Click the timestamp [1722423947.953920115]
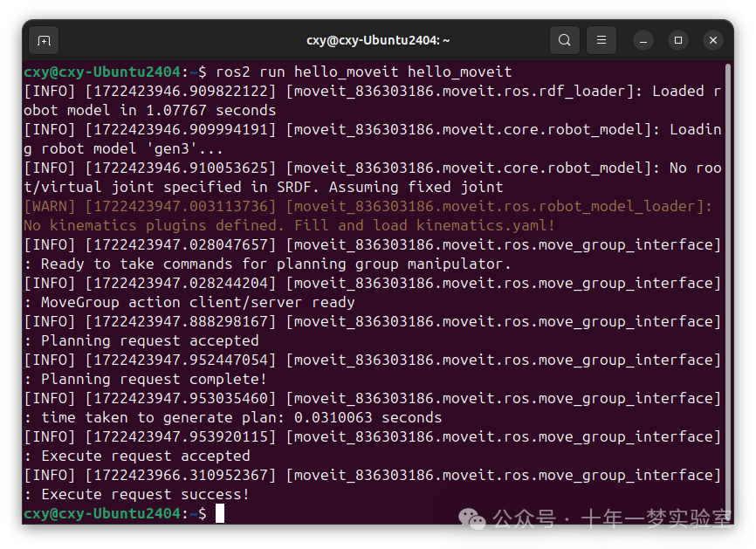 point(181,436)
